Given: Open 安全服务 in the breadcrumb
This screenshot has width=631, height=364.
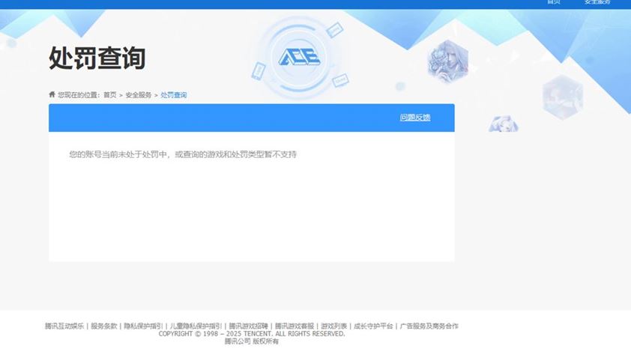Looking at the screenshot, I should 139,95.
